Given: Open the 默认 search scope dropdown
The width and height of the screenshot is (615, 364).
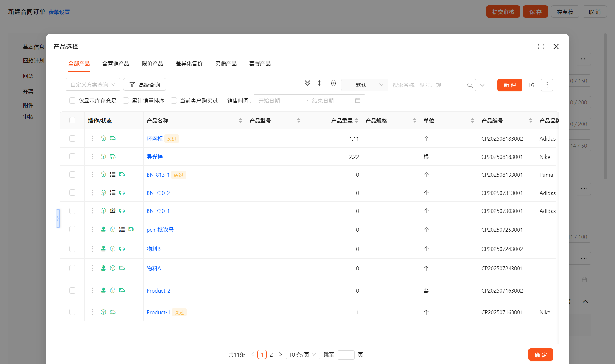Looking at the screenshot, I should (x=364, y=85).
